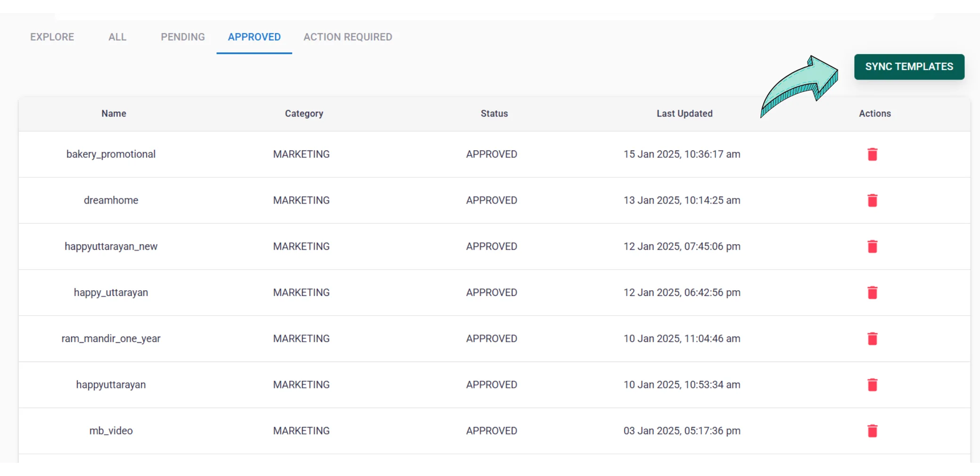980x476 pixels.
Task: Delete the dreamhome template
Action: (x=872, y=200)
